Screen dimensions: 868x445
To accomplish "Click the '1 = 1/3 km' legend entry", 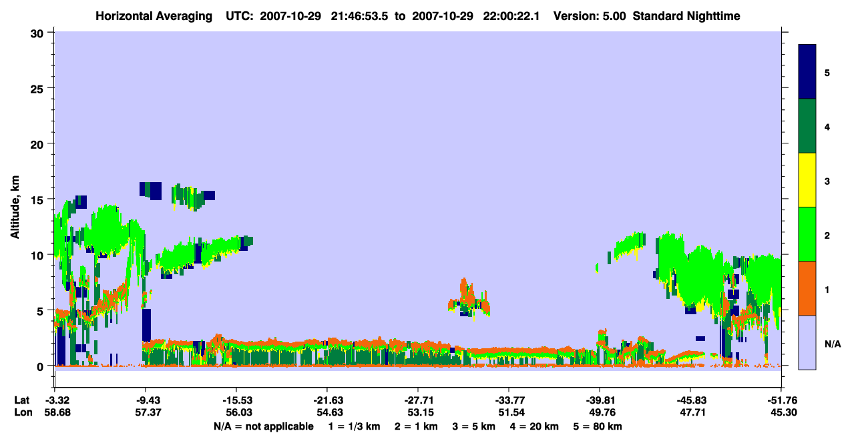I will click(x=355, y=426).
